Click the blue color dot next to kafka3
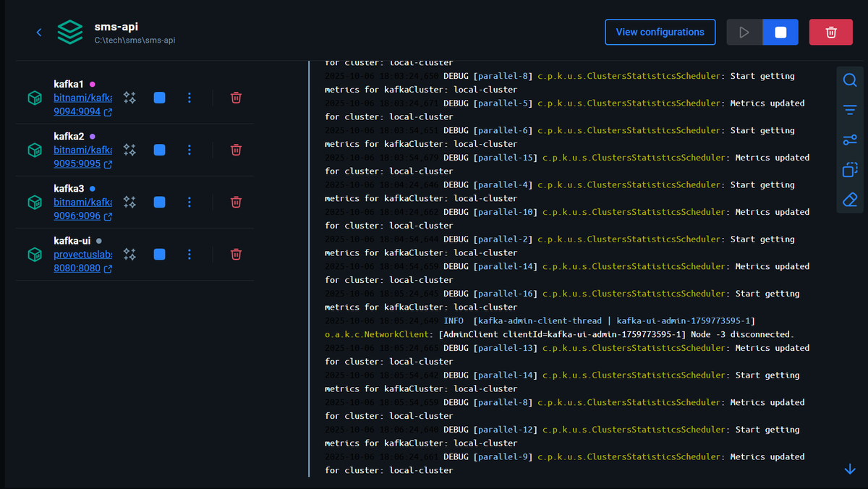The height and width of the screenshot is (489, 868). (x=92, y=188)
